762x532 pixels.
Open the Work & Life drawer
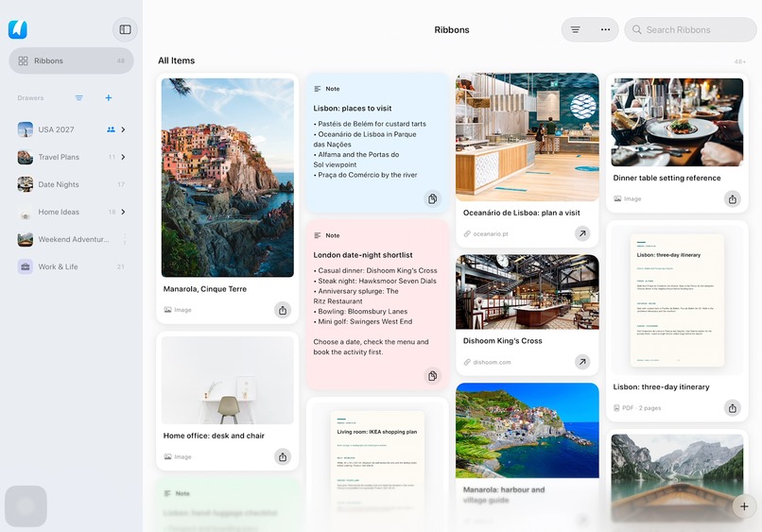click(x=71, y=266)
